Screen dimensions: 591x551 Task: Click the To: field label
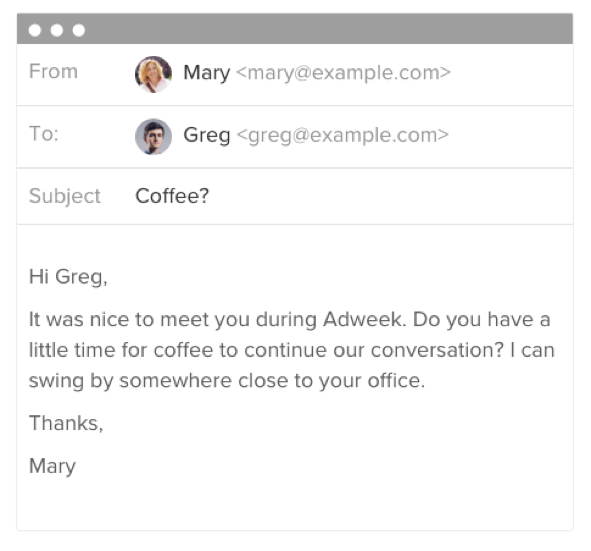[x=44, y=134]
